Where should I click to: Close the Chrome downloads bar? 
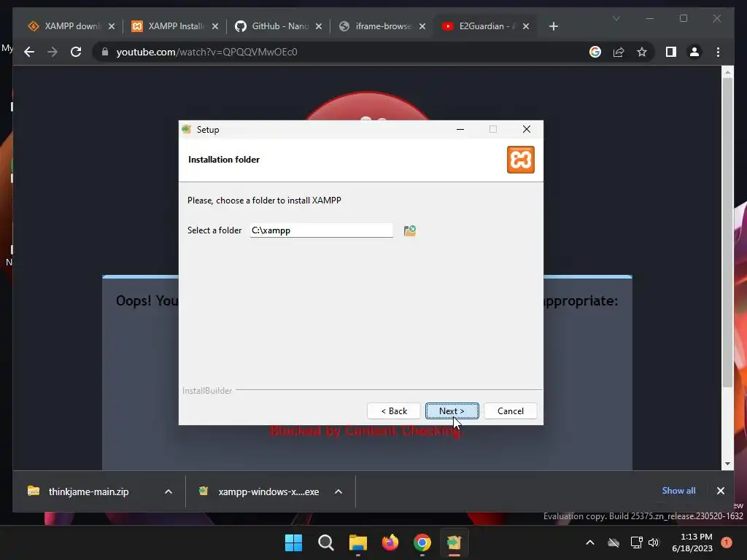(x=720, y=491)
